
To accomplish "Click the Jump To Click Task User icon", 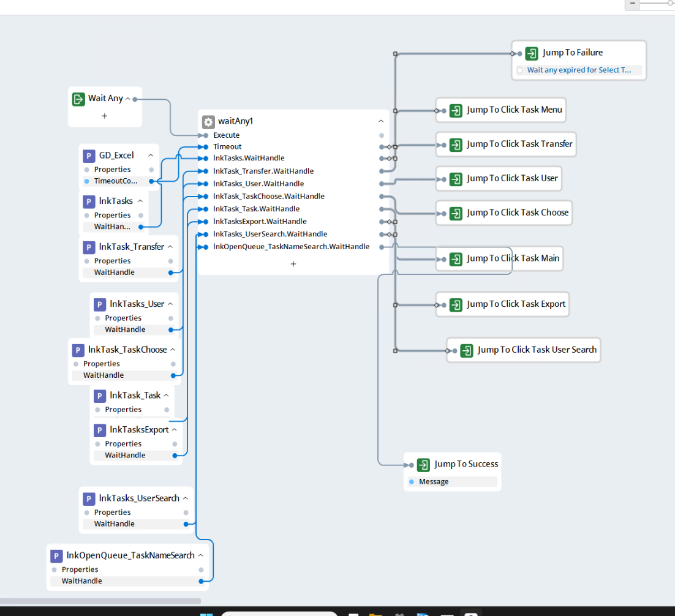I will pyautogui.click(x=456, y=179).
